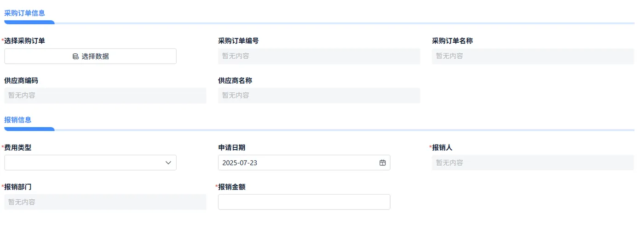Open the calendar icon in 申请日期
Viewport: 644px width, 230px height.
pyautogui.click(x=382, y=163)
